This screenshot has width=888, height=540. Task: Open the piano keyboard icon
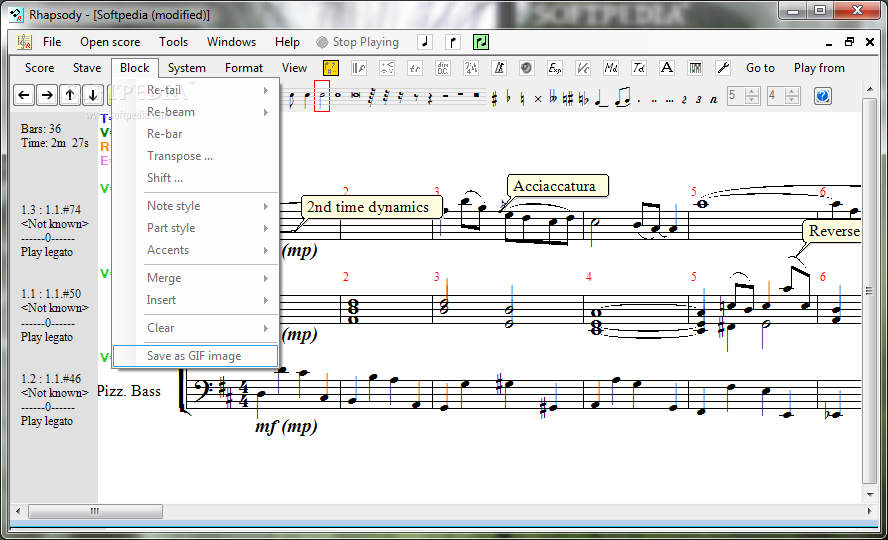click(695, 68)
